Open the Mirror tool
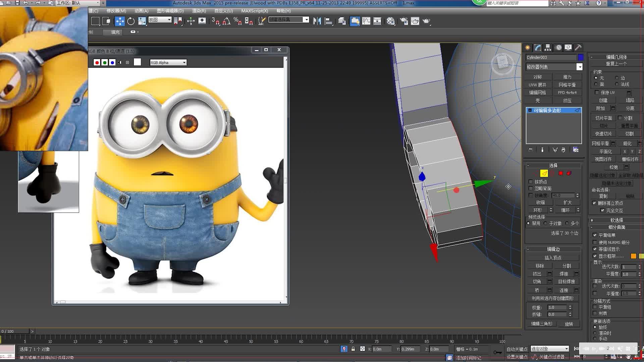This screenshot has width=644, height=362. [x=317, y=21]
